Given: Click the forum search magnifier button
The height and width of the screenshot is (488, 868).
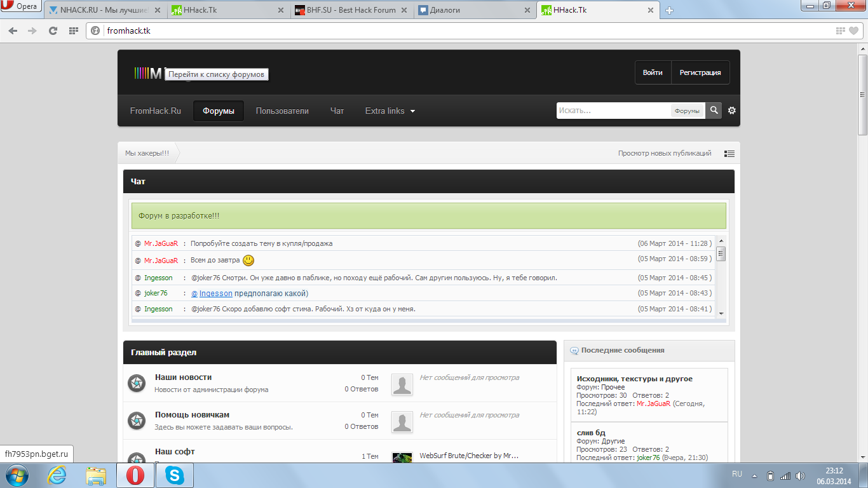Looking at the screenshot, I should tap(714, 111).
